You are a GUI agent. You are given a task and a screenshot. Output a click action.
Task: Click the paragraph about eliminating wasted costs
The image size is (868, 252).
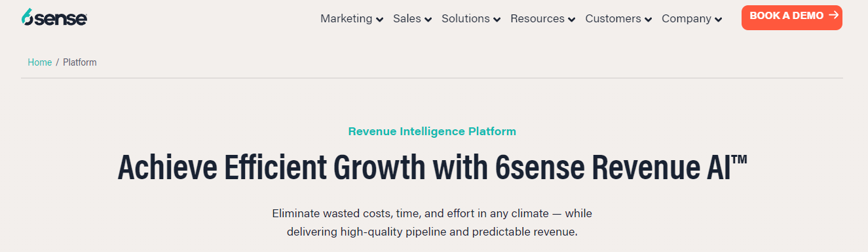click(432, 222)
